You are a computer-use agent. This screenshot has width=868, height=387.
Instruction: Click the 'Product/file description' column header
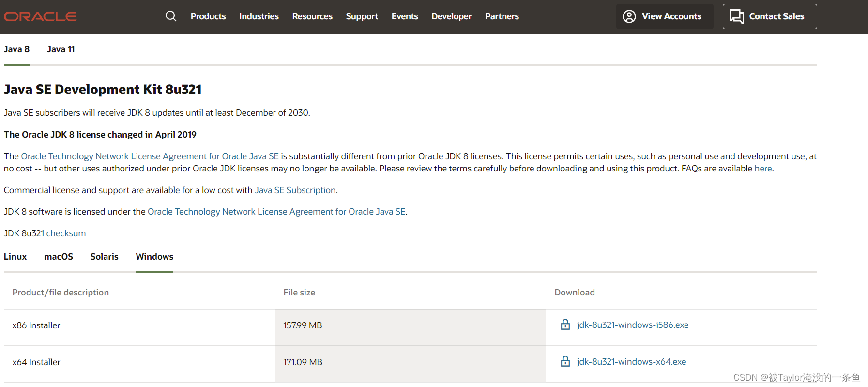point(61,293)
